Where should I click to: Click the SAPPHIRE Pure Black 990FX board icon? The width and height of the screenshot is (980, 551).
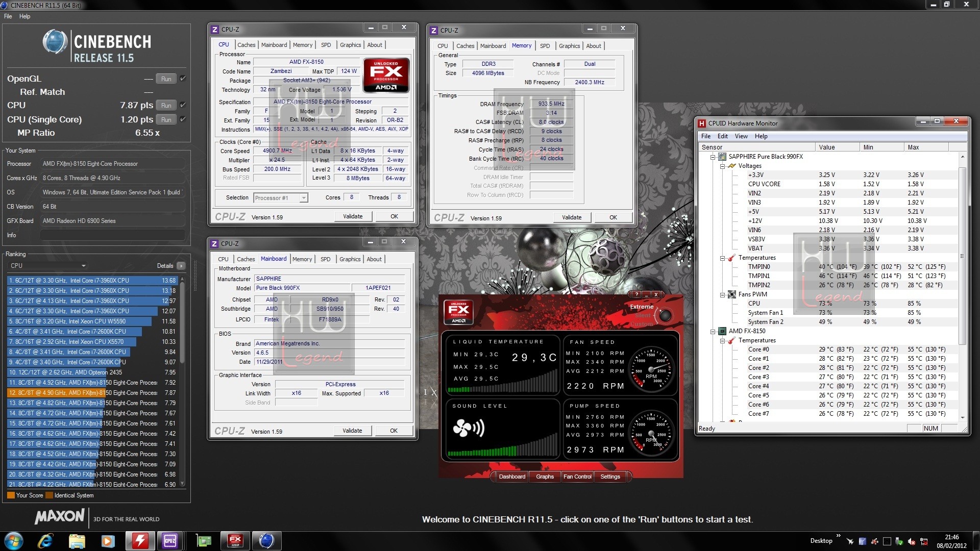722,157
